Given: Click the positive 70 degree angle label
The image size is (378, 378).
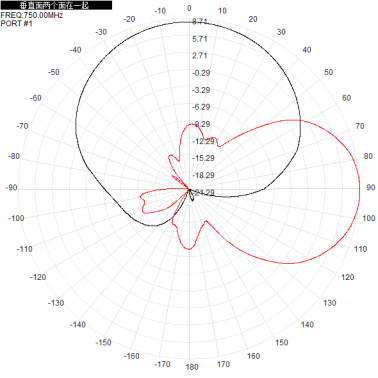Looking at the screenshot, I should (360, 126).
